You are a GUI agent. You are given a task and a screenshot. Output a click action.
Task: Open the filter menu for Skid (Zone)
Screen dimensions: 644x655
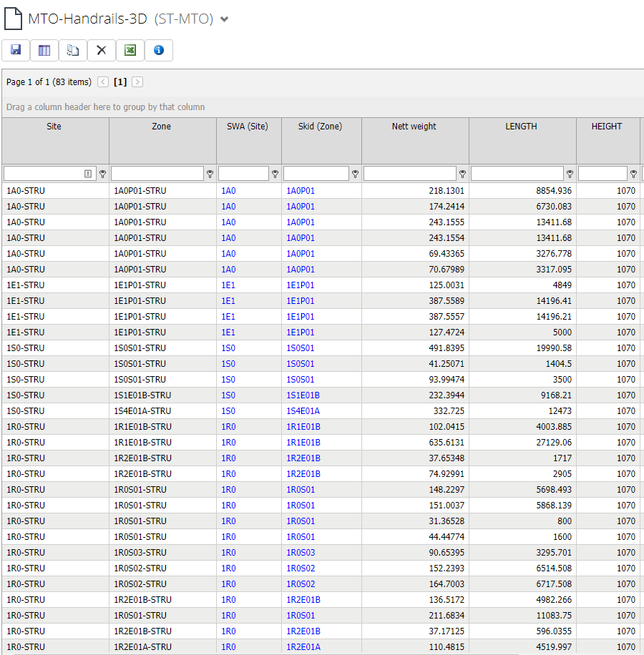[356, 174]
